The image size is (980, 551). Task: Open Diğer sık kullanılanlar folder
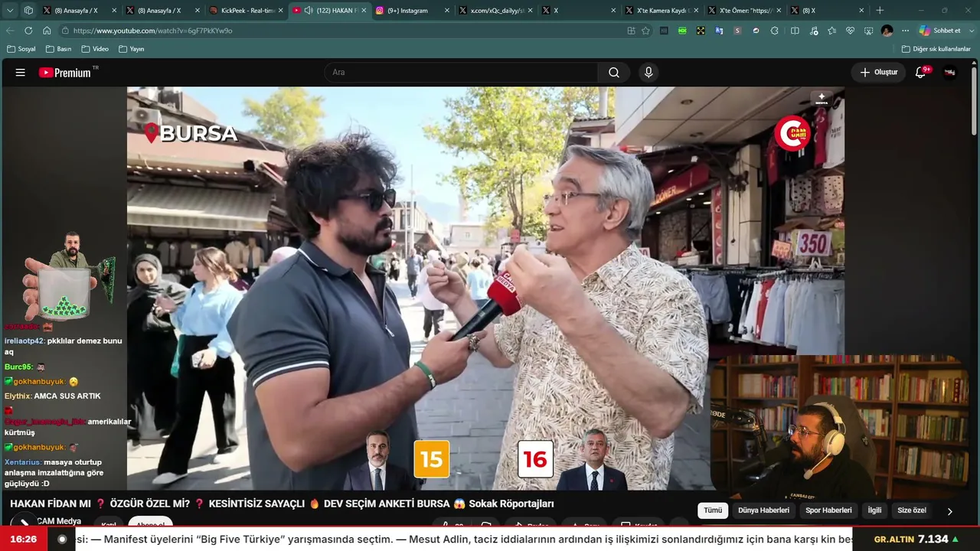[x=936, y=49]
